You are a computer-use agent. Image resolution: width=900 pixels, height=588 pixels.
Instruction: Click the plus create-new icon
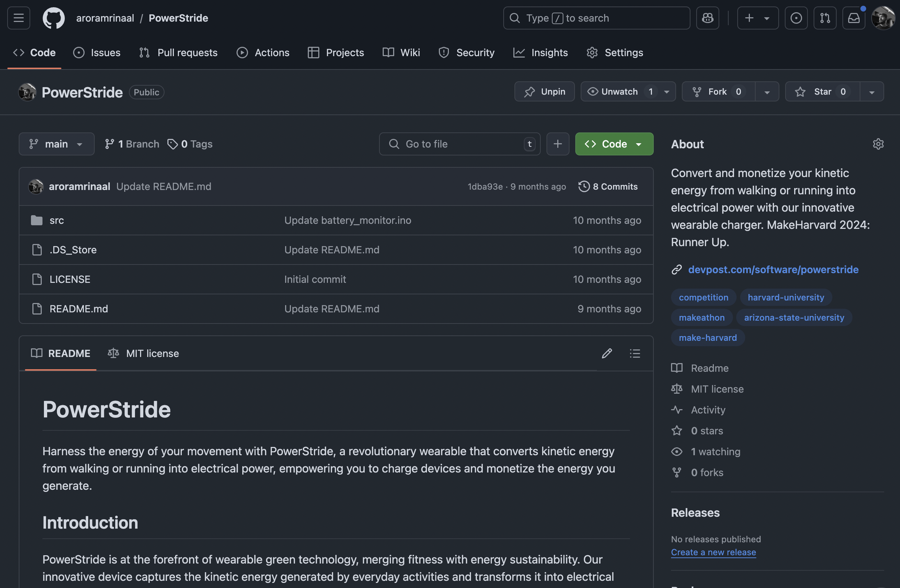pyautogui.click(x=749, y=18)
